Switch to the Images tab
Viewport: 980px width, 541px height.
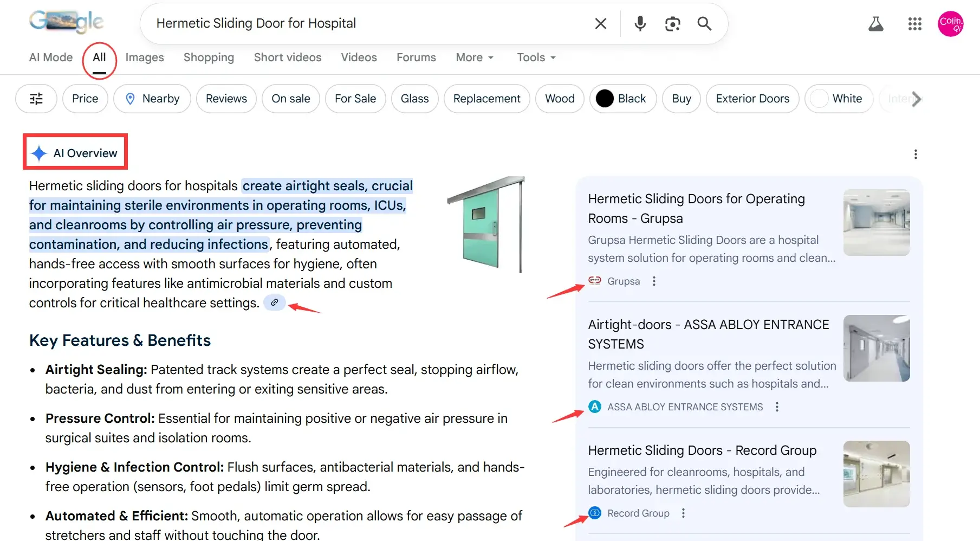point(145,57)
